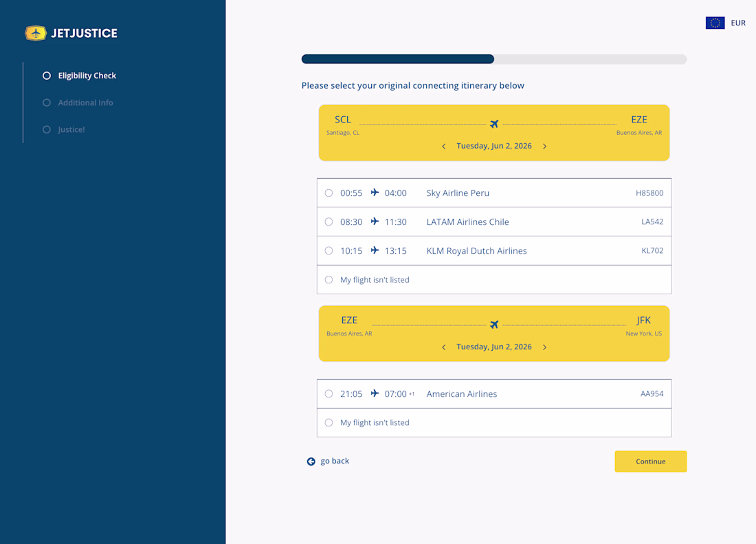Click flight number KL702
This screenshot has width=756, height=544.
coord(652,251)
